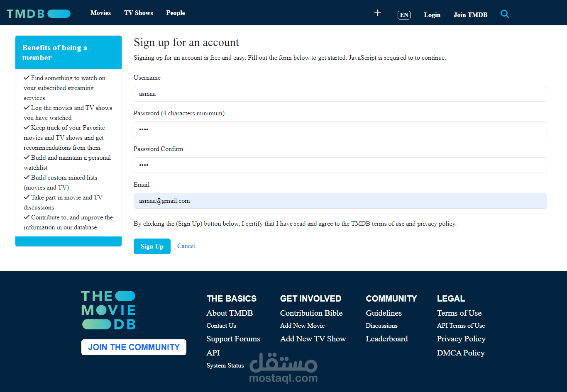
Task: Click 'Contribute to, and improve' benefit
Action: point(68,222)
